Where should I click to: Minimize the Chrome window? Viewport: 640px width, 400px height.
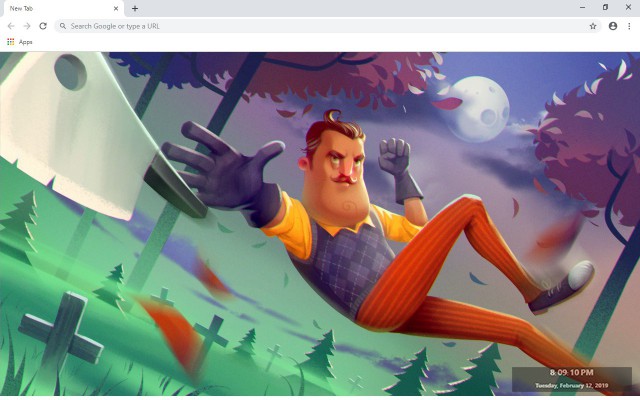point(582,7)
